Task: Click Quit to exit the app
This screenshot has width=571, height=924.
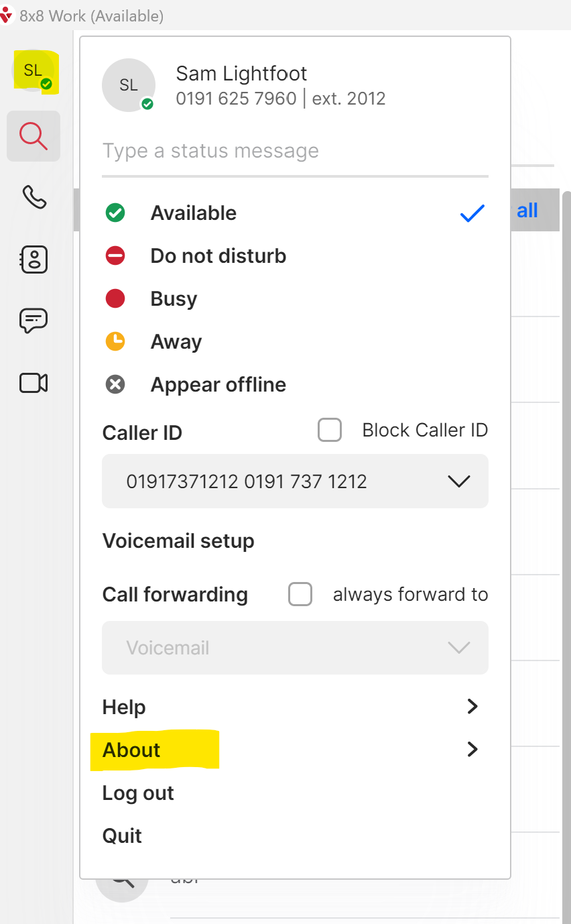Action: [122, 836]
